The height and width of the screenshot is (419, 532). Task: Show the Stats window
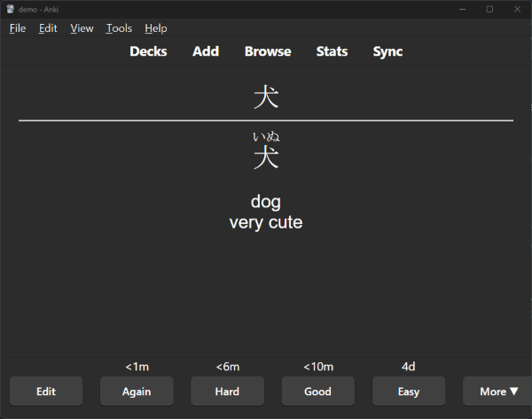[x=332, y=51]
